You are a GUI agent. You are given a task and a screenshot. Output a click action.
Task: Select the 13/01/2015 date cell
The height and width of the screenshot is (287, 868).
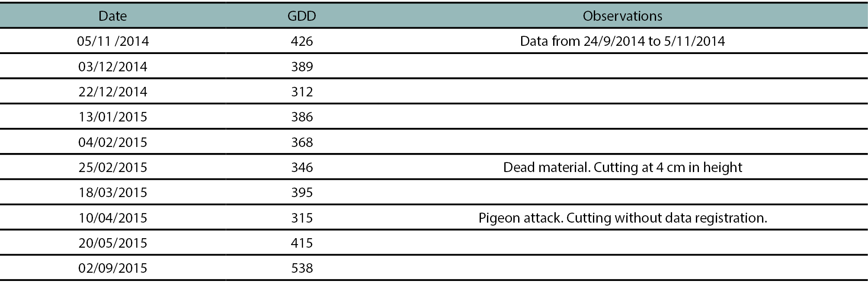pyautogui.click(x=112, y=117)
